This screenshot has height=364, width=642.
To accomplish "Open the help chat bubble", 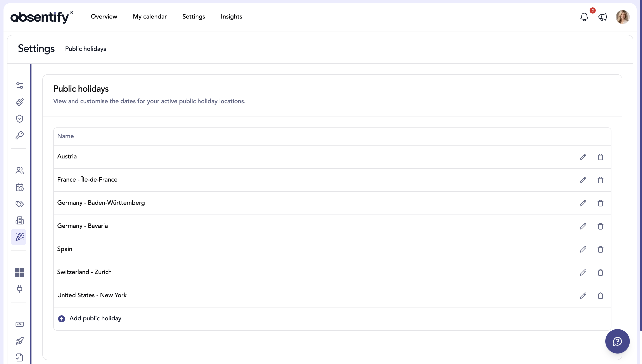I will click(x=617, y=341).
